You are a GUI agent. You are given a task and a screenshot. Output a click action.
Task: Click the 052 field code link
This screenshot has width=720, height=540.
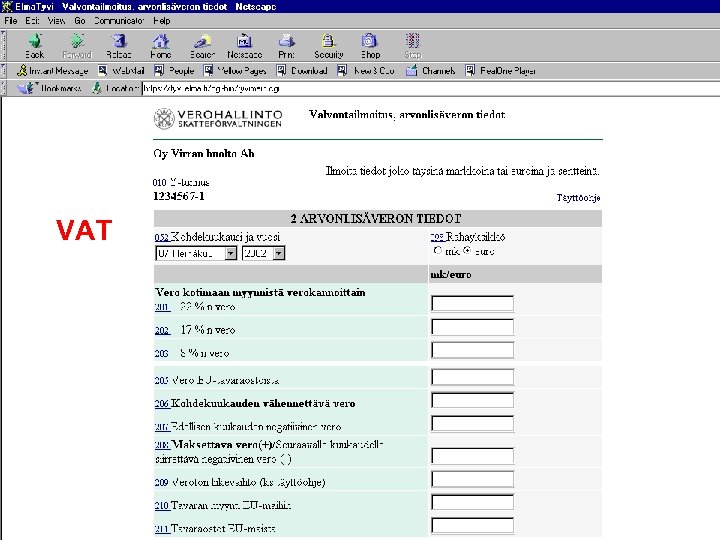pos(162,237)
